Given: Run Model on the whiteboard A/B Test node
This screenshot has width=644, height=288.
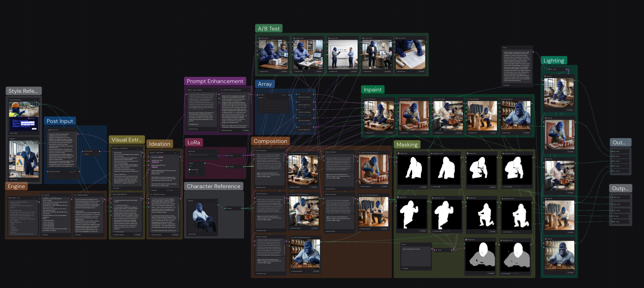Looking at the screenshot, I should click(353, 71).
